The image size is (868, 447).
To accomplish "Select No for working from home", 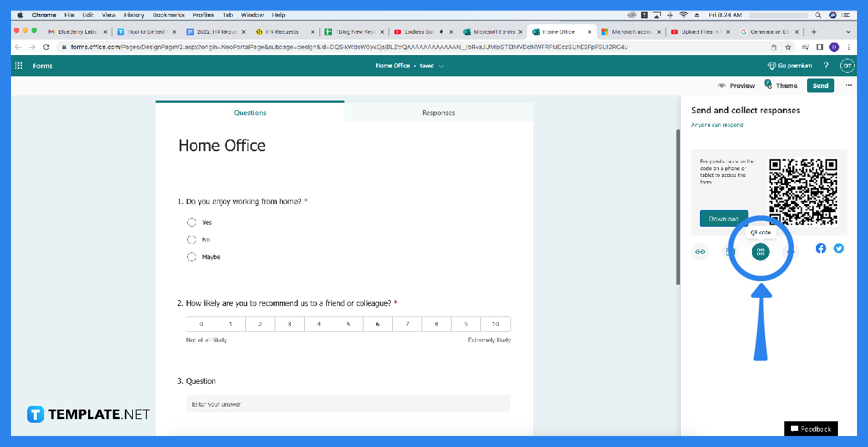I will click(x=192, y=239).
